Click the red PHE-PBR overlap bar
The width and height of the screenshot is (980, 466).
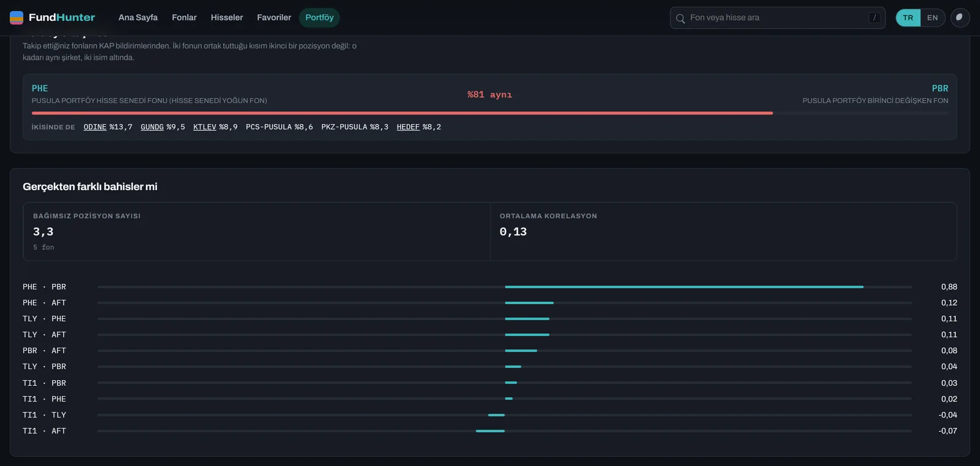pos(402,113)
